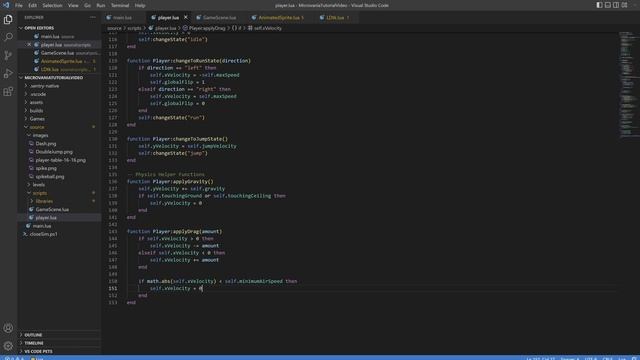
Task: Open player-table-16-16.png file
Action: [60, 160]
